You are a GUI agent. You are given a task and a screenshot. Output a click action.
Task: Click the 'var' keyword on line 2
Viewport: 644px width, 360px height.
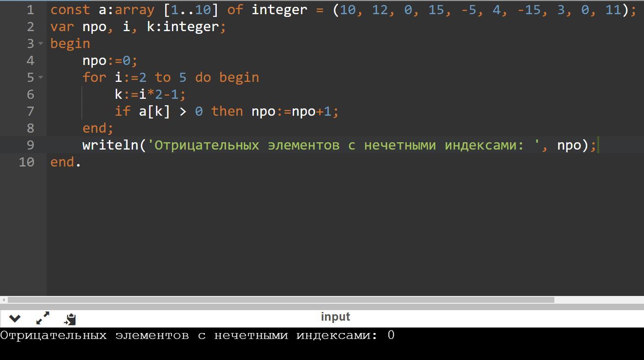coord(62,27)
